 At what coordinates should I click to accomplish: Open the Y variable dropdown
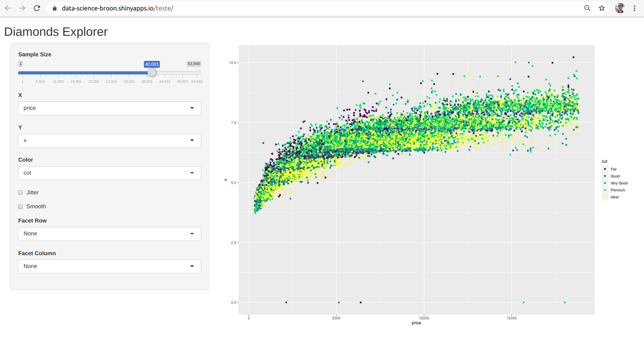point(109,140)
